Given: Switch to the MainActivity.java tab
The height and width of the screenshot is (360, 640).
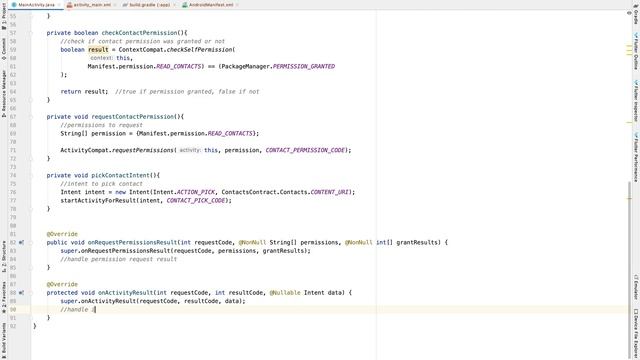Looking at the screenshot, I should pyautogui.click(x=36, y=5).
